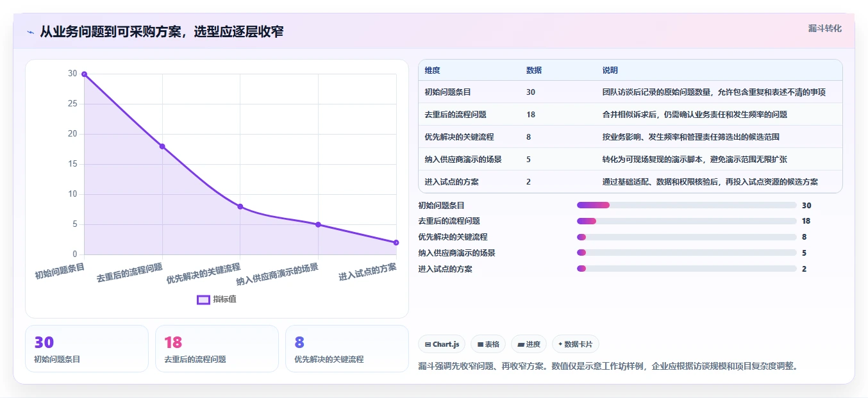Click description starting 合并相似诉求后
The image size is (868, 398).
(694, 115)
